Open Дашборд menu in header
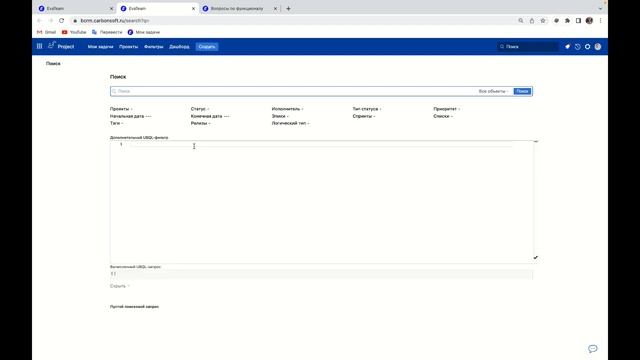Image resolution: width=640 pixels, height=360 pixels. [179, 47]
